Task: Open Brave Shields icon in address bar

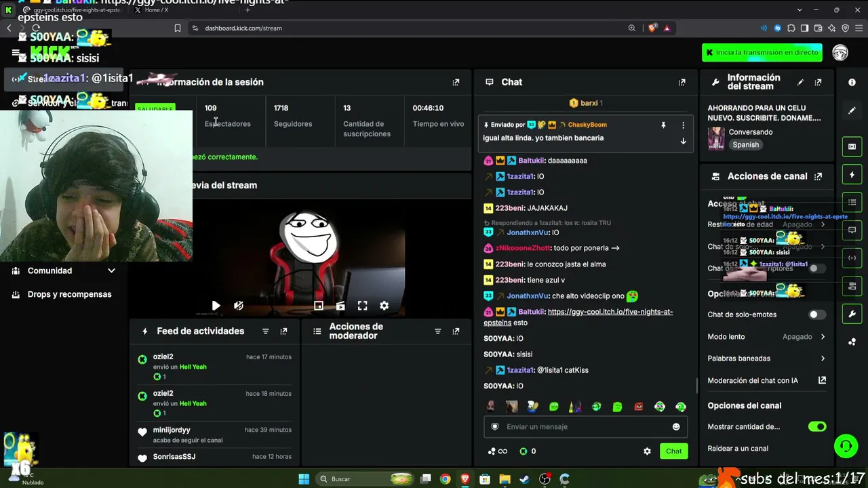Action: 652,28
